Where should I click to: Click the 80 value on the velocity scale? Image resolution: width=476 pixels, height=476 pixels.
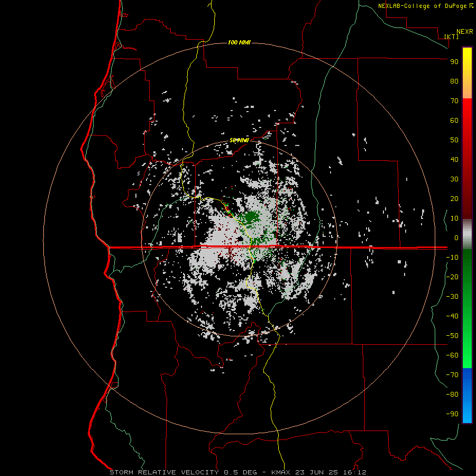coord(454,81)
